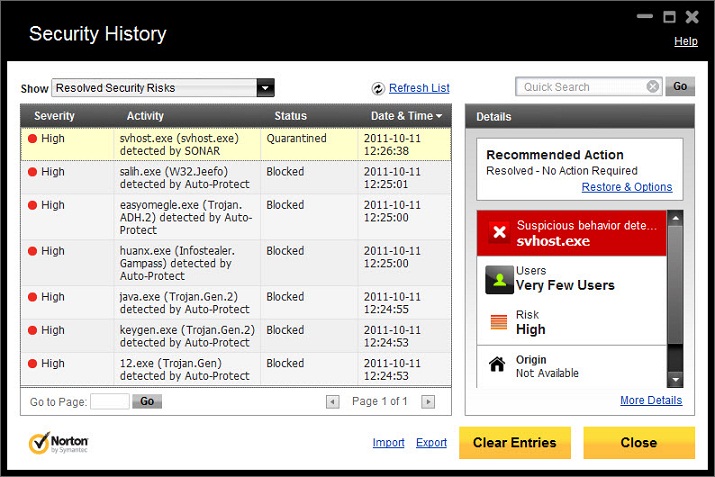Select the easyomegle.exe Trojan.ADH.2 entry
The height and width of the screenshot is (477, 715).
236,218
